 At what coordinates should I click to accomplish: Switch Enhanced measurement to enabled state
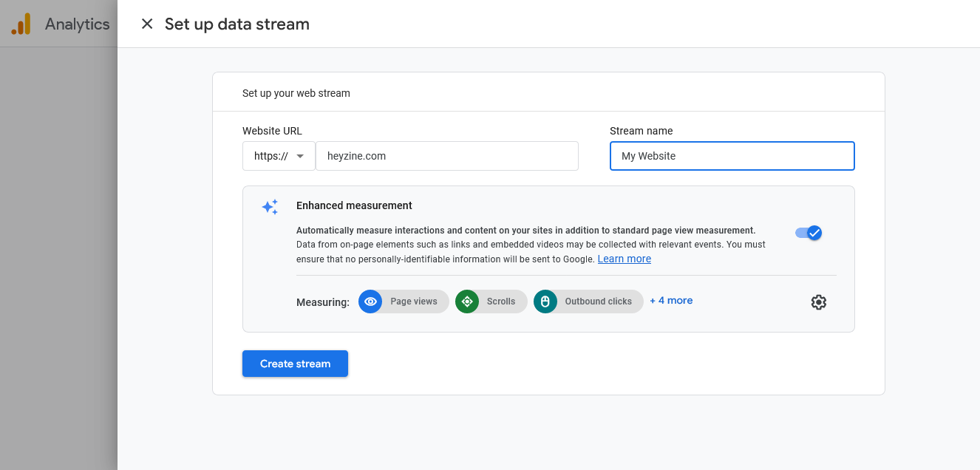click(x=808, y=232)
